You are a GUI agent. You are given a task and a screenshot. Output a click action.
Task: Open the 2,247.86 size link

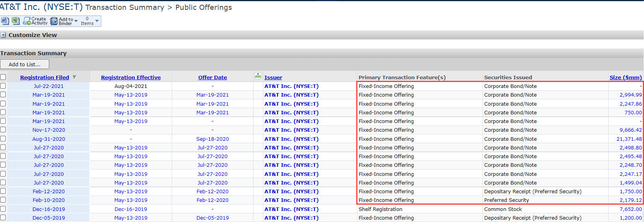coord(631,104)
